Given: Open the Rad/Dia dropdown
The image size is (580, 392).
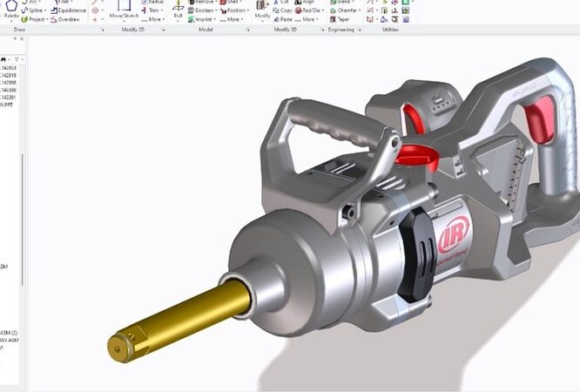Looking at the screenshot, I should 321,10.
